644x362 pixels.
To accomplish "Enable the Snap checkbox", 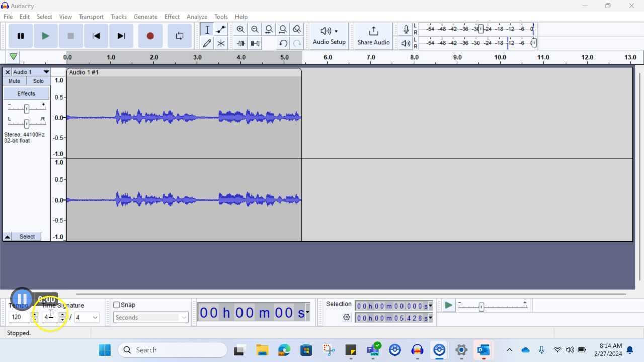I will coord(117,305).
